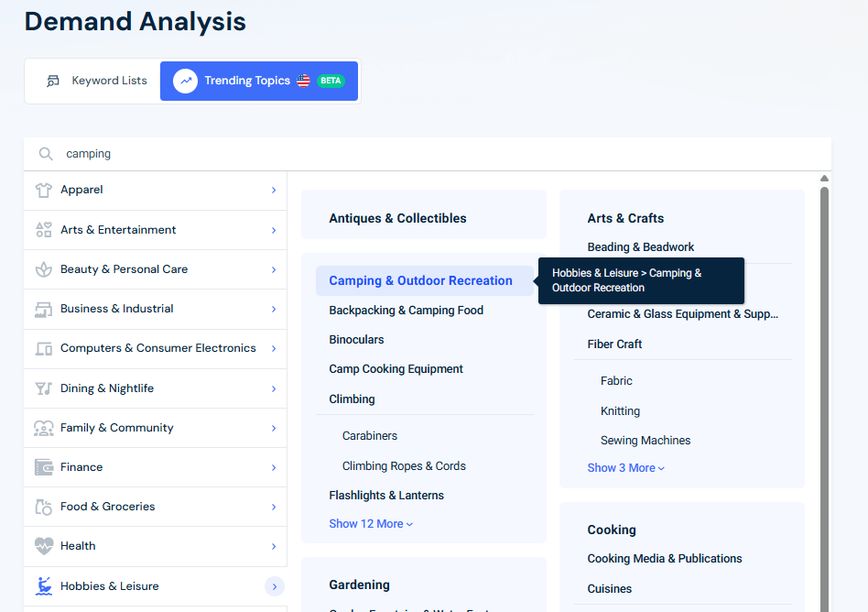Open the Knitting subcategory
The image size is (868, 612).
coord(620,410)
